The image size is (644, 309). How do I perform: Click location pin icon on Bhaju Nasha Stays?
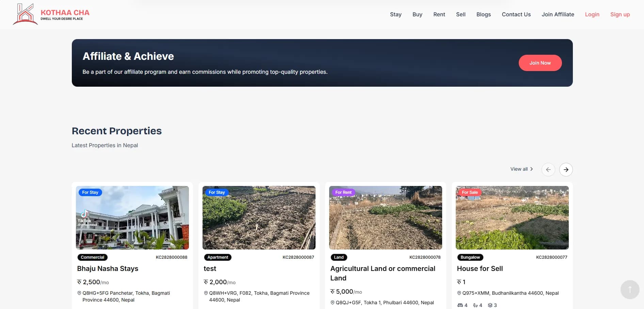(x=79, y=293)
